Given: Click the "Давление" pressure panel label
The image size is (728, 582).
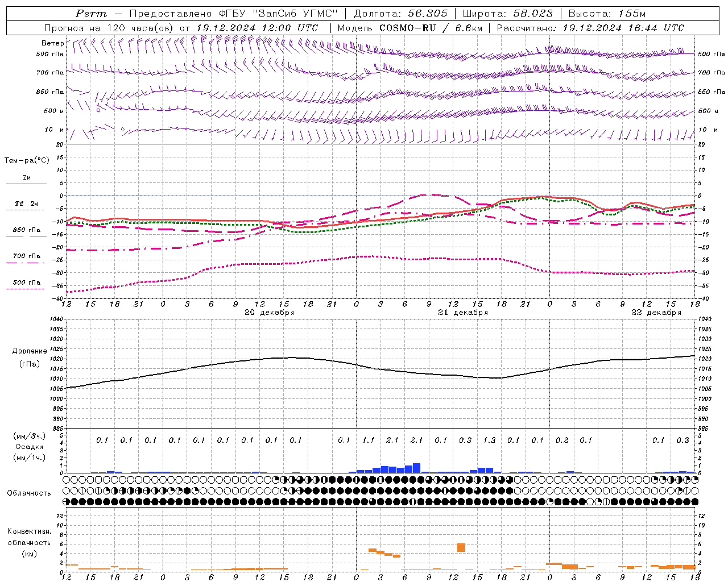Looking at the screenshot, I should coord(30,351).
